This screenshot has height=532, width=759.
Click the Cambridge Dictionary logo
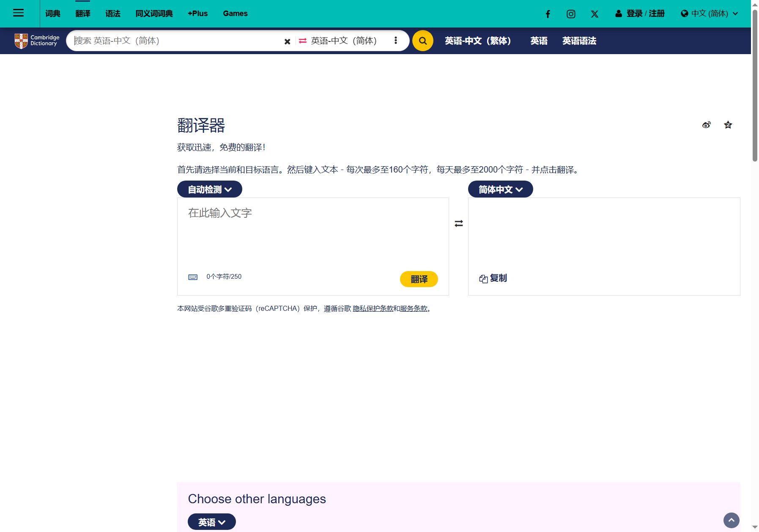click(x=37, y=41)
